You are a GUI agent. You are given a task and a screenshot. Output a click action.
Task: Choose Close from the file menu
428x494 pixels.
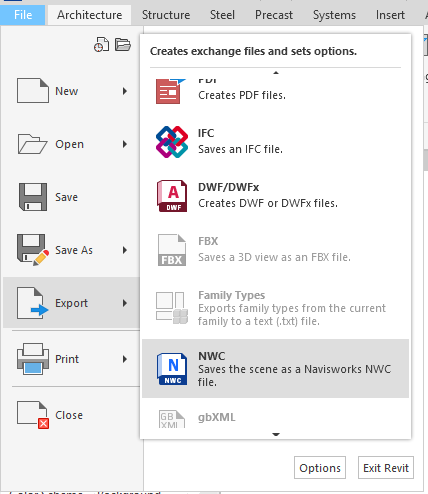click(x=71, y=415)
